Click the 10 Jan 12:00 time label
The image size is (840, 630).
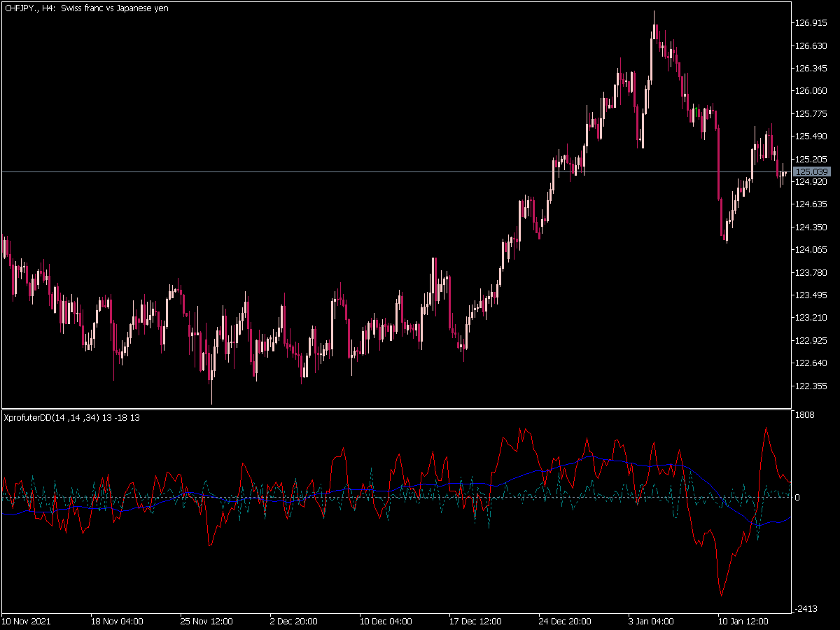point(744,621)
